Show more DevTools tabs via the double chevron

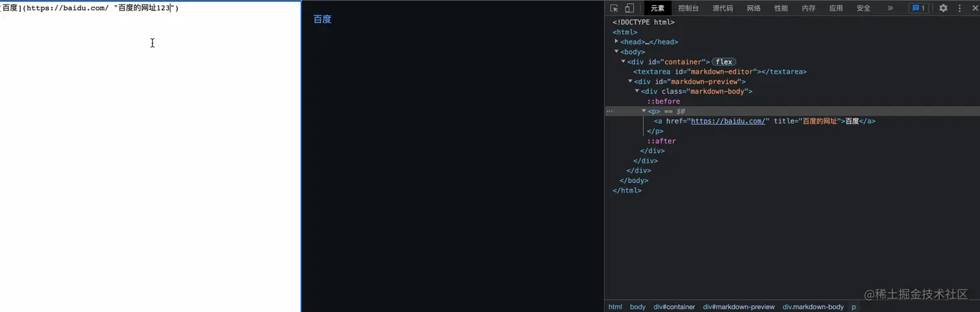890,8
